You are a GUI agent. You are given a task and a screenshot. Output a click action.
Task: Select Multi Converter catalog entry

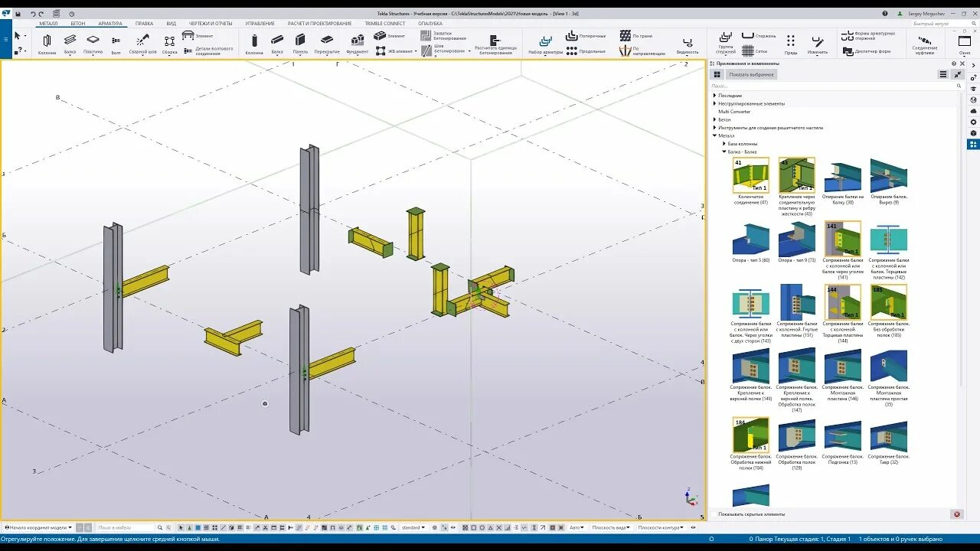734,112
